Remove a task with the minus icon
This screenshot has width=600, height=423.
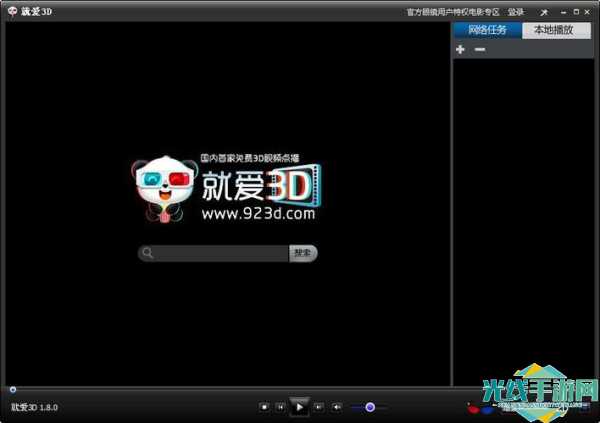pyautogui.click(x=480, y=49)
